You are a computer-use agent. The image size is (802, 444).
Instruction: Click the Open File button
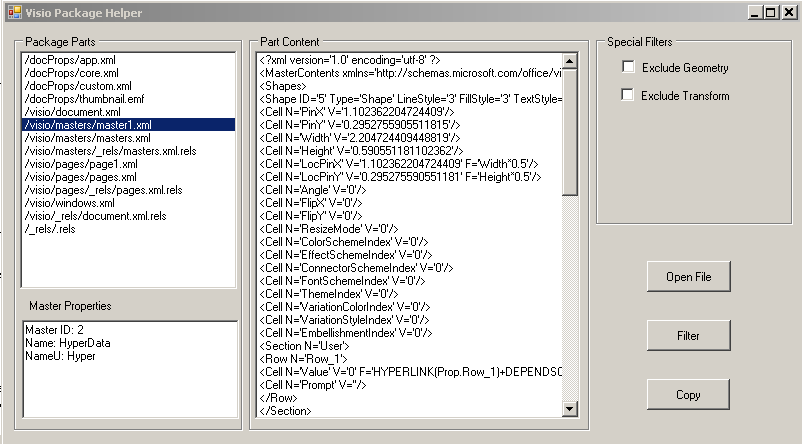coord(688,277)
